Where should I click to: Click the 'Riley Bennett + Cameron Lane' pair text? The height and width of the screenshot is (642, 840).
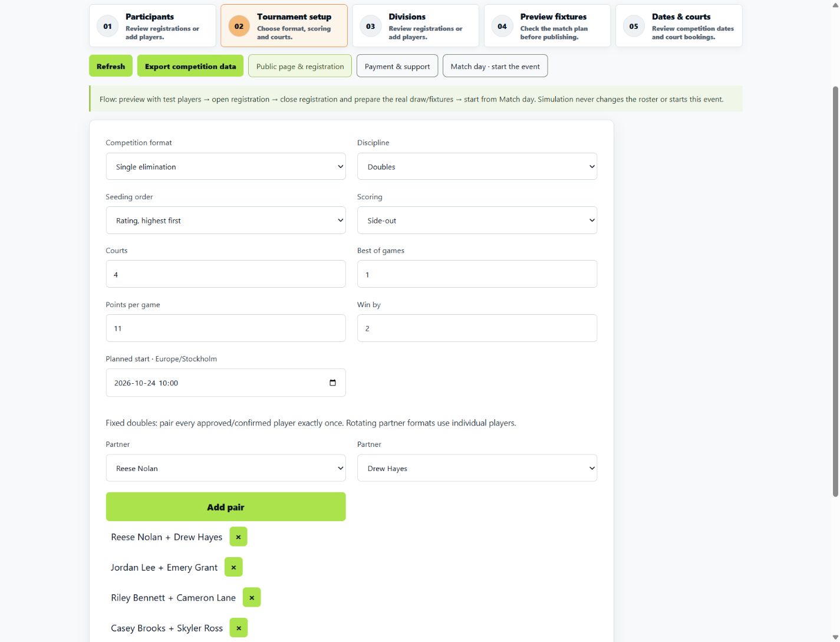coord(173,598)
